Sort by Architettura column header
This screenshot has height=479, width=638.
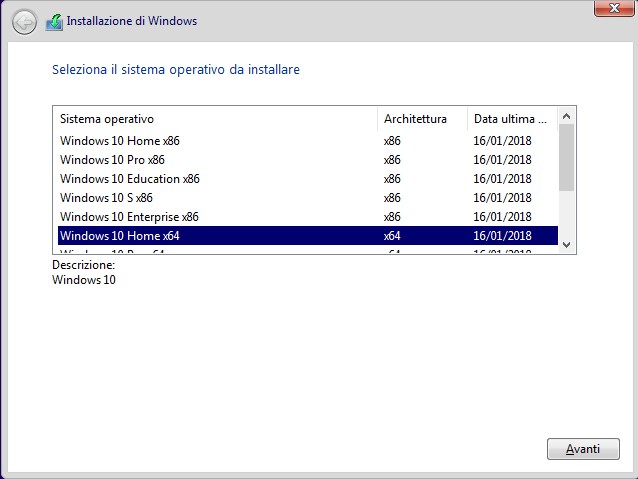pyautogui.click(x=422, y=119)
